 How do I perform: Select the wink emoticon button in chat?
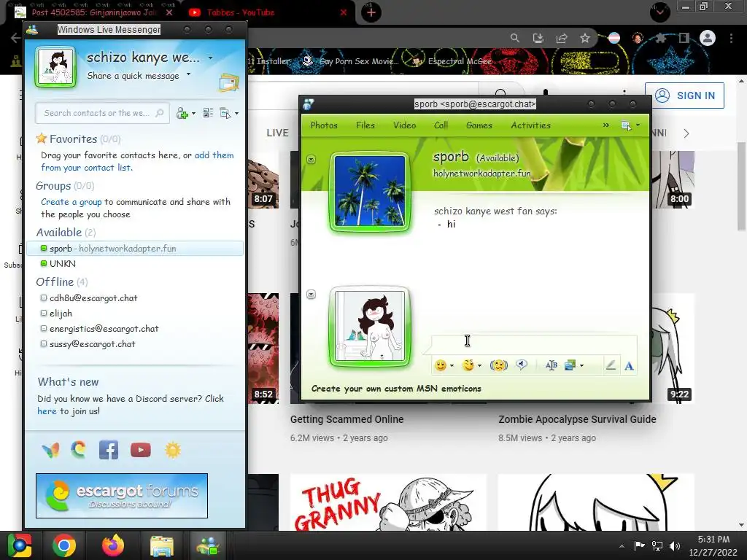pyautogui.click(x=468, y=365)
